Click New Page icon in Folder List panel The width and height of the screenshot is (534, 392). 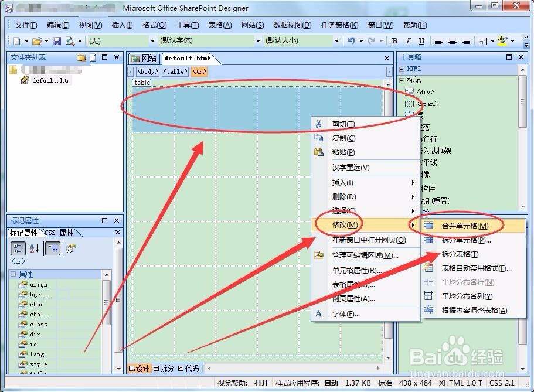(93, 57)
